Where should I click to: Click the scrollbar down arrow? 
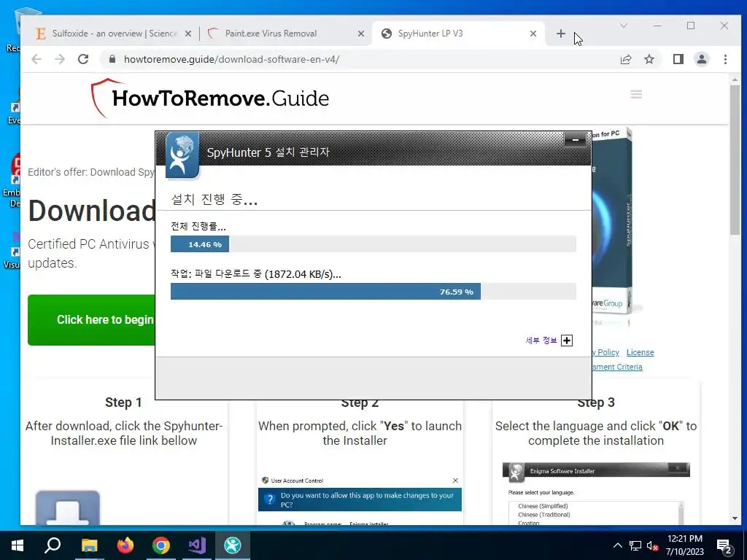pos(735,518)
